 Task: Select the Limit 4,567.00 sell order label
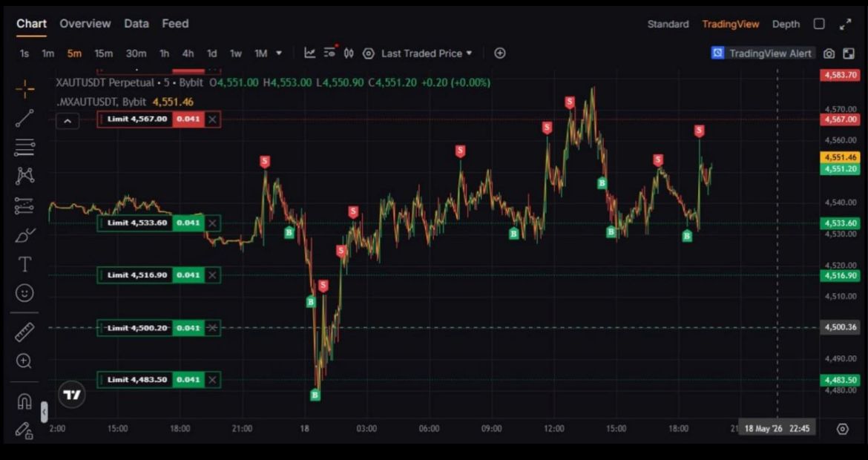point(137,119)
